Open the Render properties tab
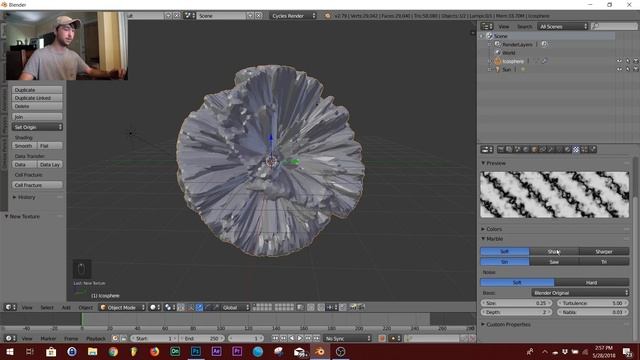This screenshot has width=640, height=360. (501, 149)
